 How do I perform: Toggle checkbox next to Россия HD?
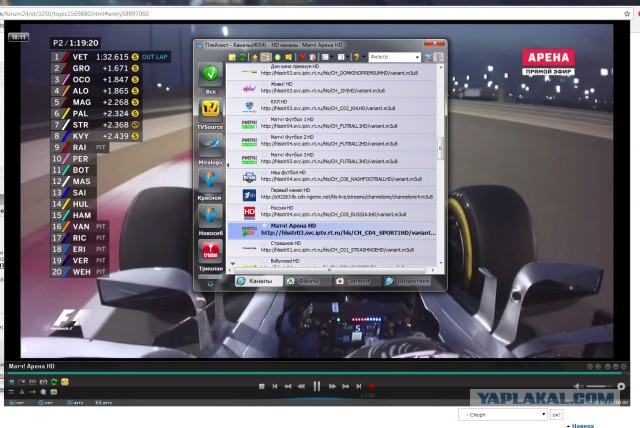[265, 208]
